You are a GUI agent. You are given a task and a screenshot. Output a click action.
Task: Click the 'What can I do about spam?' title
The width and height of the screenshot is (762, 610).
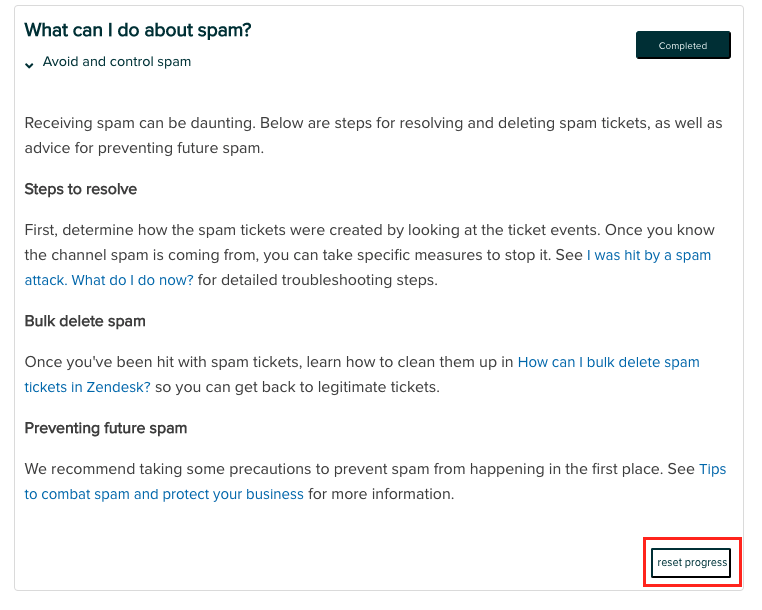click(138, 30)
